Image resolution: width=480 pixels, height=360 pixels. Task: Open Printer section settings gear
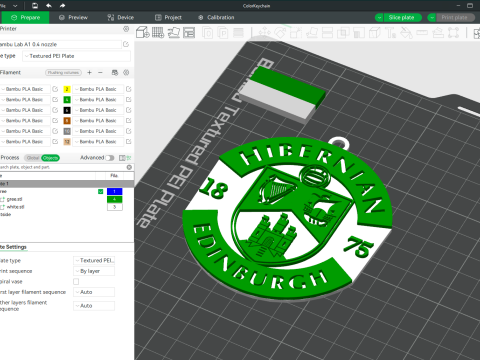pos(126,29)
